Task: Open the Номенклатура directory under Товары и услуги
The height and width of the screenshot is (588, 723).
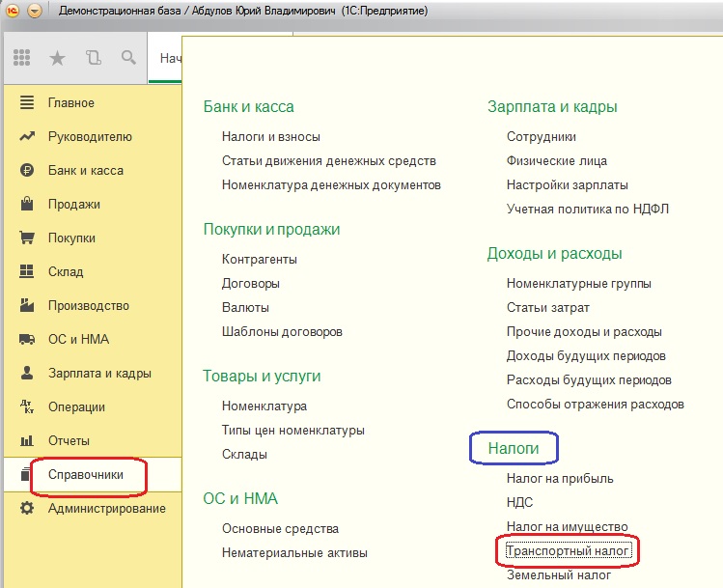Action: click(264, 406)
